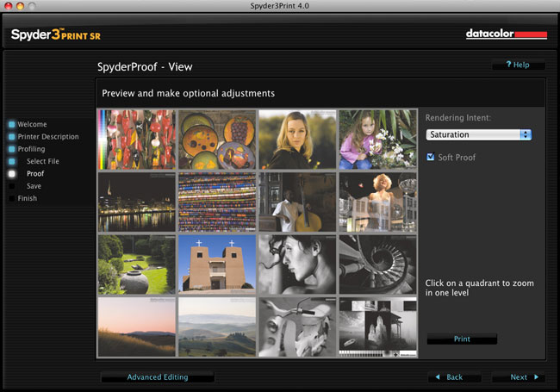Zoom into the blonde woman portrait

coord(297,140)
